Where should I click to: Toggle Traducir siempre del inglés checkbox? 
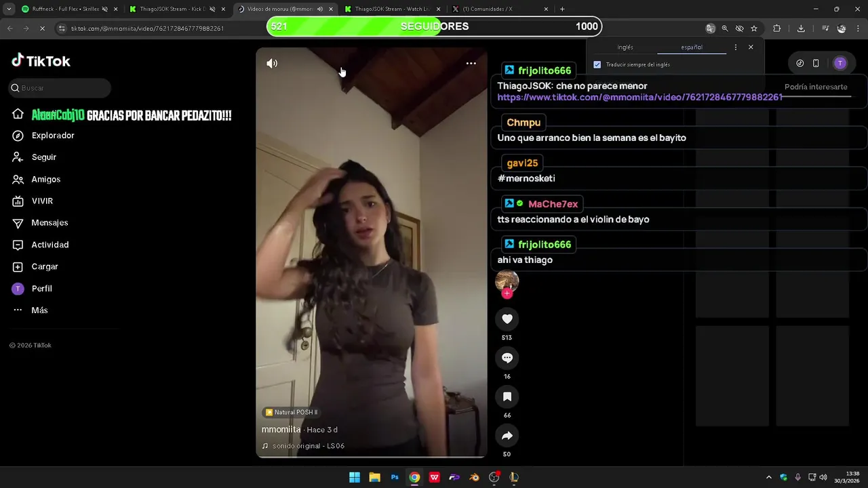click(x=597, y=65)
